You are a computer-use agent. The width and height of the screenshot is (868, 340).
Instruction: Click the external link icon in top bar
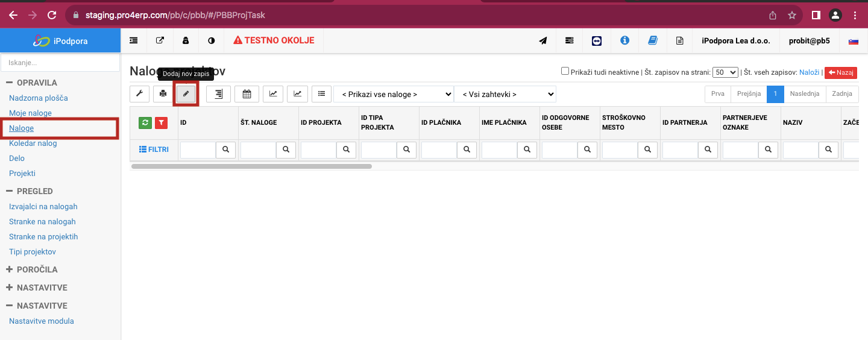click(160, 40)
